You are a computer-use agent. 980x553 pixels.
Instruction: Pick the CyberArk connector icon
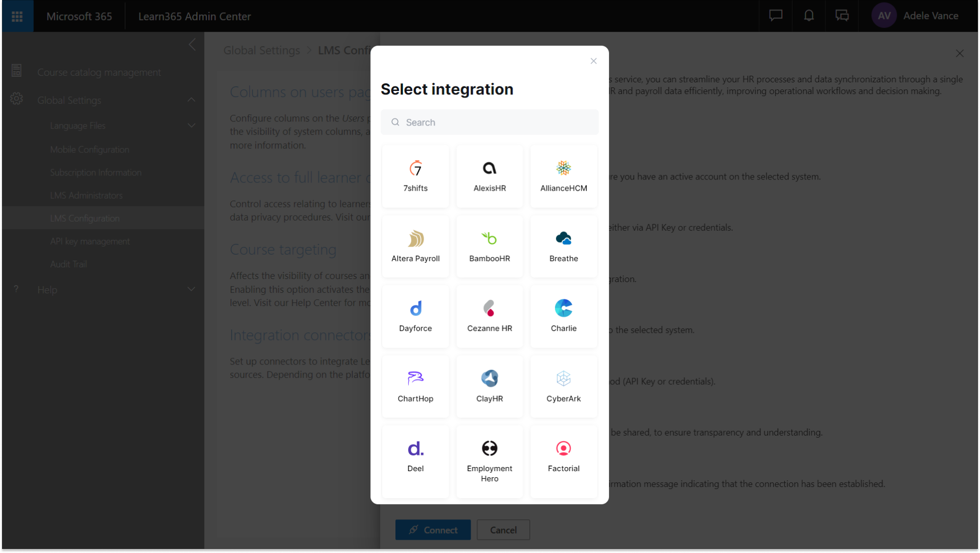(563, 386)
